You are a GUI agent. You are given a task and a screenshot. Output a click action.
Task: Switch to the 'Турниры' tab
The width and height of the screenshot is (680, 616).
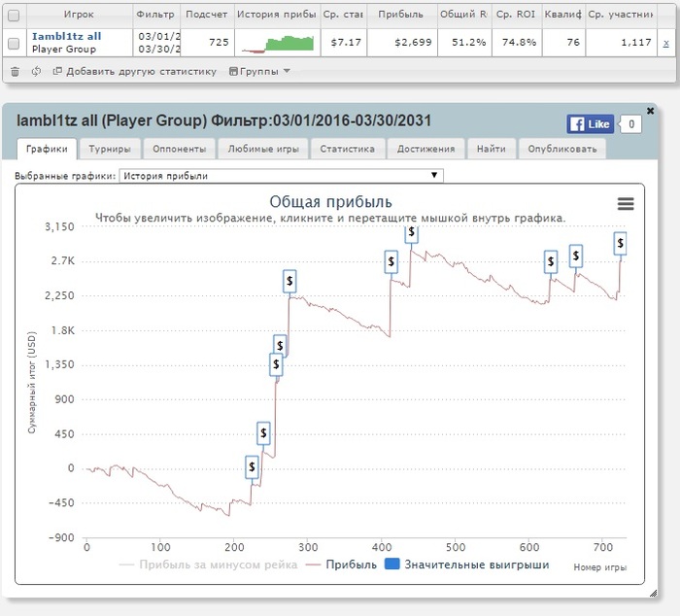(x=110, y=150)
